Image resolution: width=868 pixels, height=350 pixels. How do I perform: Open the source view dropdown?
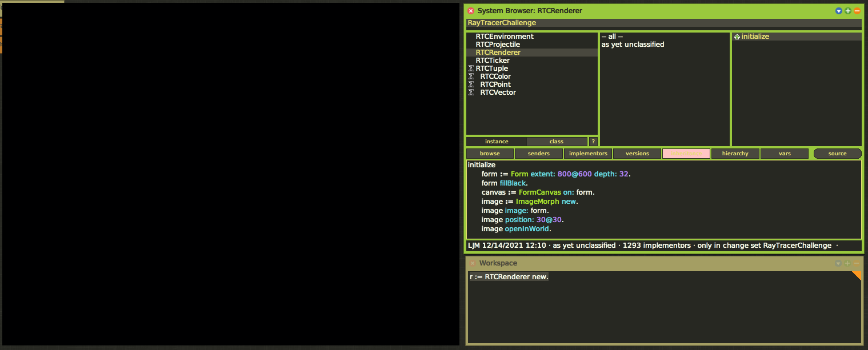click(x=838, y=154)
